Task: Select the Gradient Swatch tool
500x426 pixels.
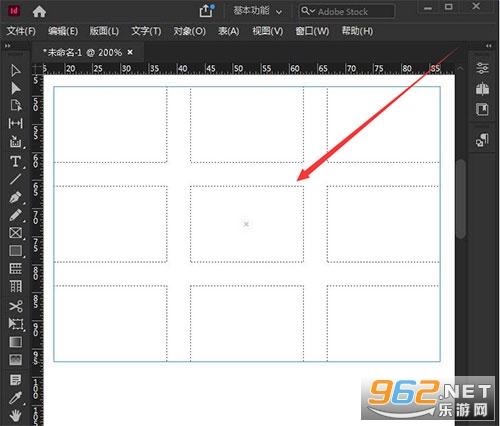Action: tap(15, 342)
